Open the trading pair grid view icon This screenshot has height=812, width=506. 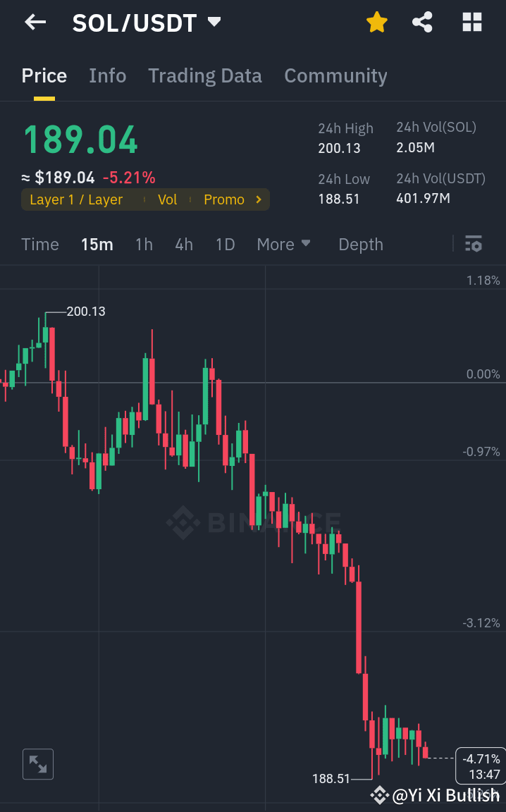click(x=471, y=22)
